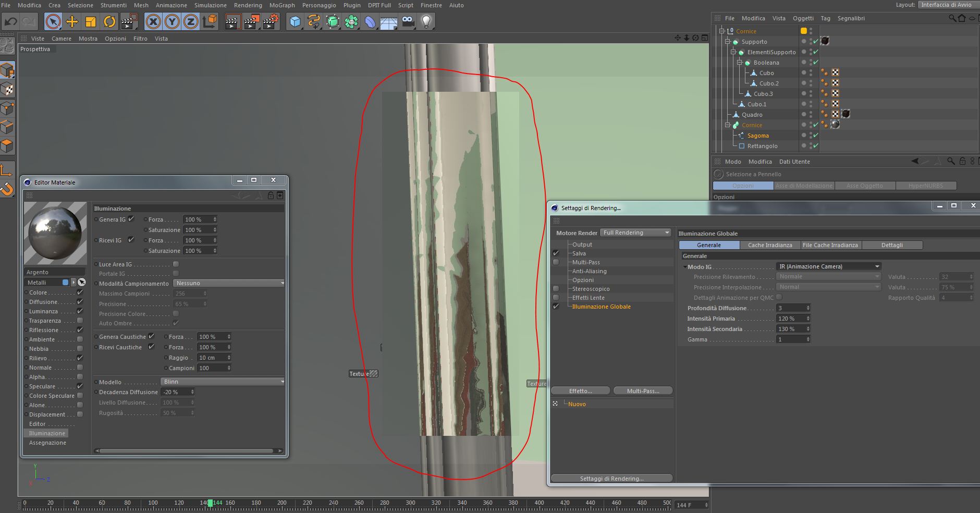Open render settings from toolbar clapperboard-gear icon
This screenshot has height=513, width=980.
click(271, 21)
